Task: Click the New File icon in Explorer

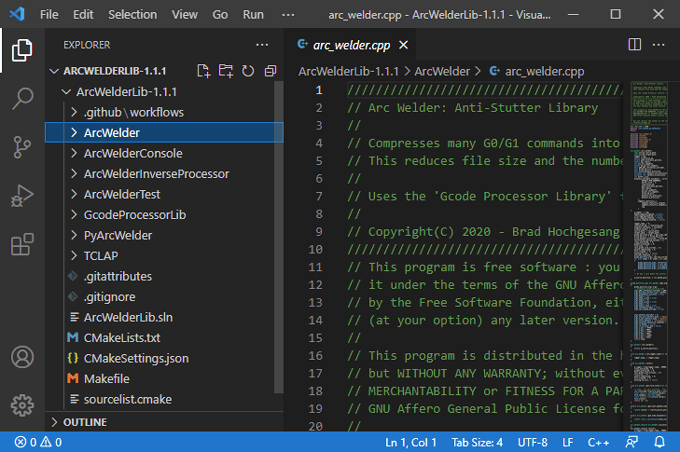Action: 204,71
